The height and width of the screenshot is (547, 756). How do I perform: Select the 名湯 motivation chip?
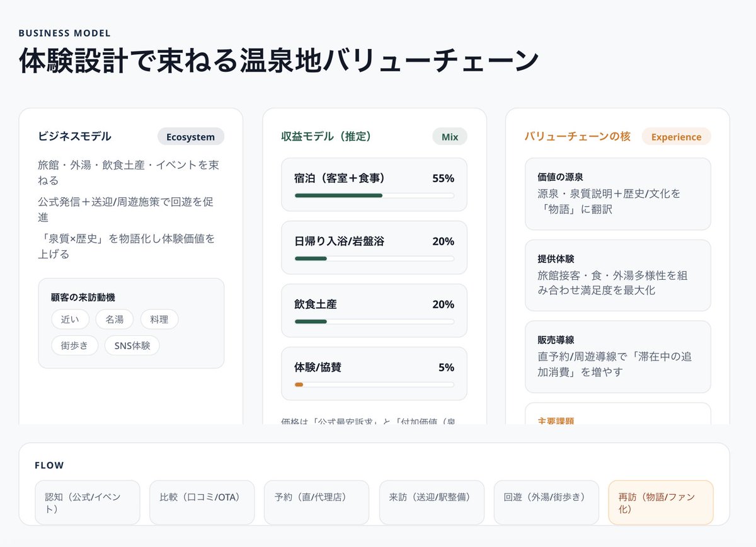pyautogui.click(x=115, y=320)
